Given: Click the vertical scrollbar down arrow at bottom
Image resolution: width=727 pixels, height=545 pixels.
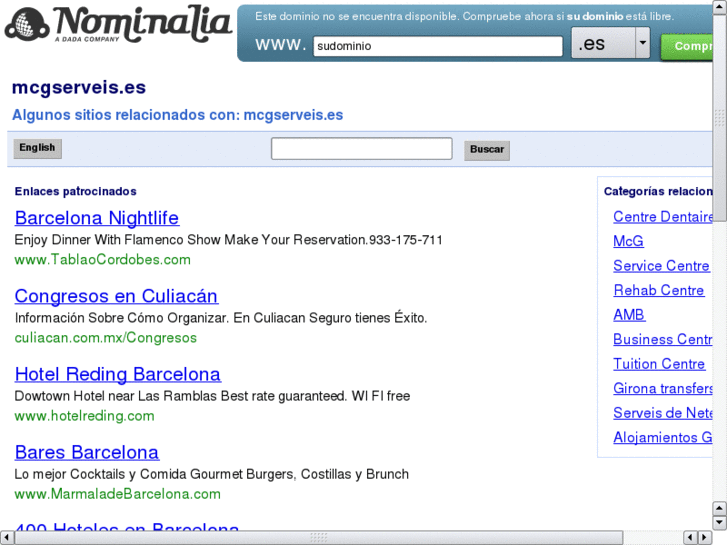Looking at the screenshot, I should 720,522.
